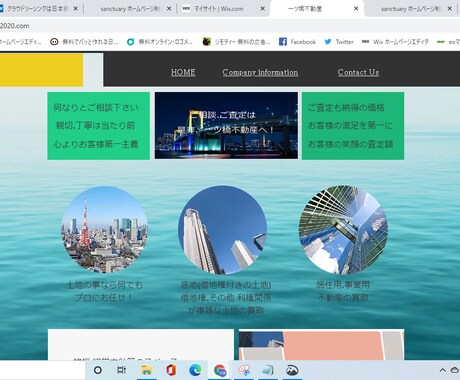Close the 一ツ橋不動産 tab
The height and width of the screenshot is (380, 460).
[356, 9]
